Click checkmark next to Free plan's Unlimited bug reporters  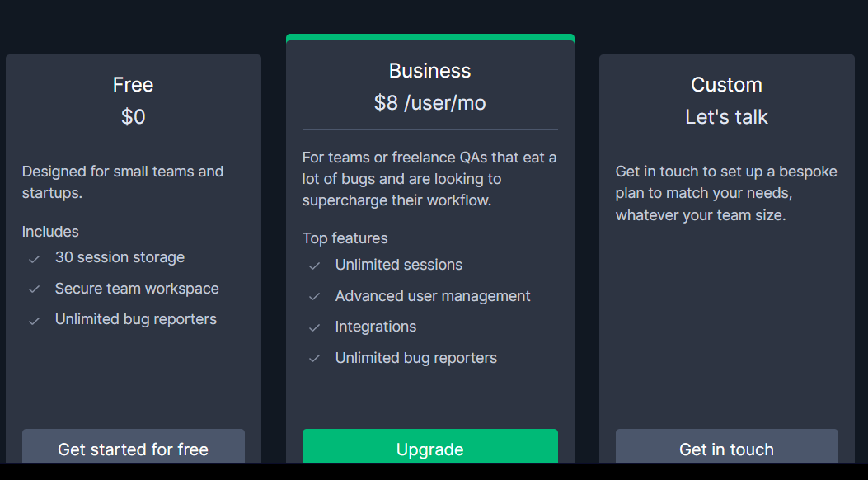tap(35, 320)
